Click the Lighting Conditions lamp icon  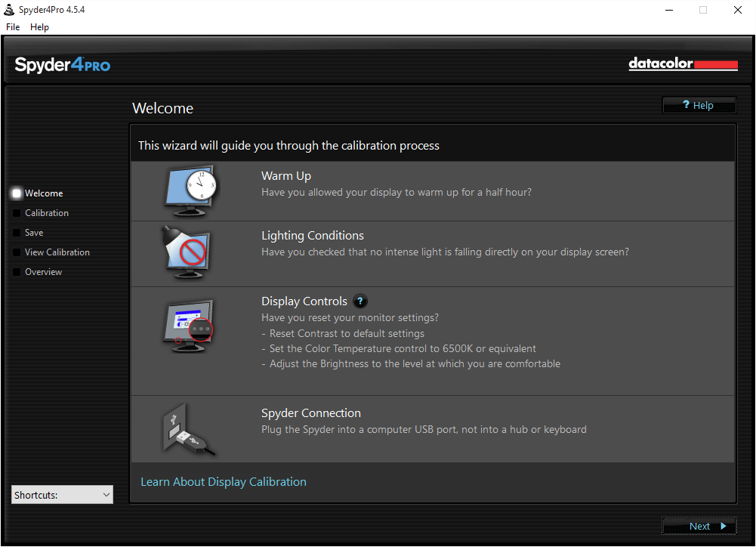click(x=187, y=252)
